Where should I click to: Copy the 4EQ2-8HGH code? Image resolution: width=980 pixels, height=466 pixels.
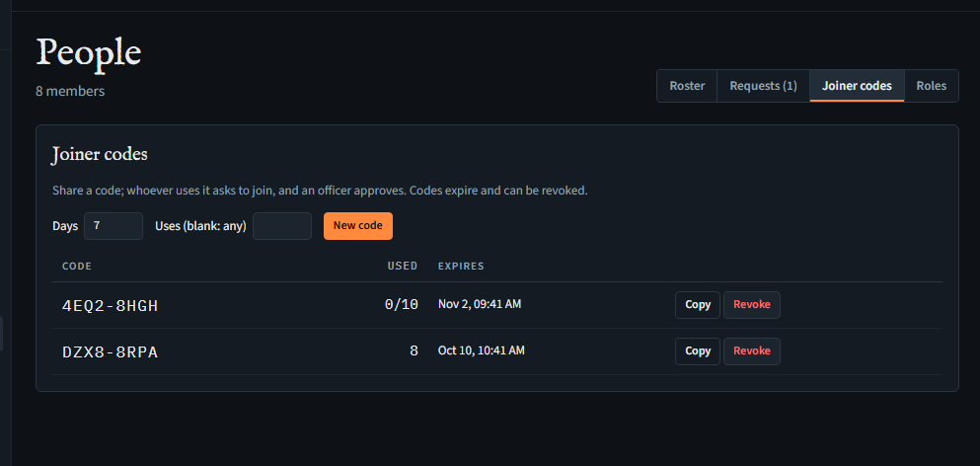click(698, 305)
